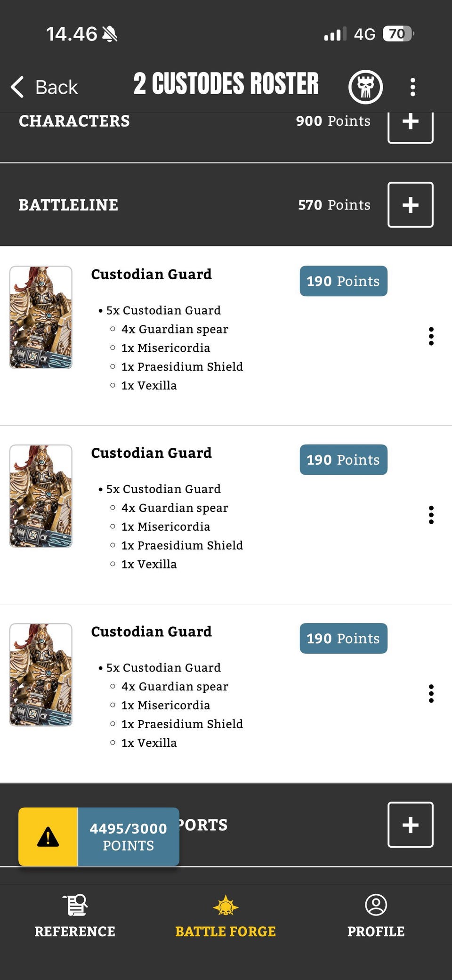
Task: Open the Profile tab
Action: tap(376, 916)
